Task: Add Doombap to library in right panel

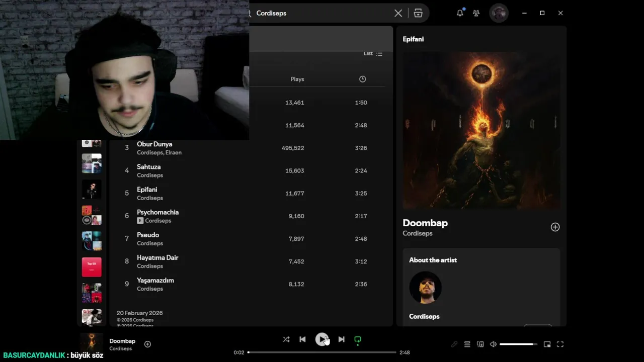Action: 555,227
